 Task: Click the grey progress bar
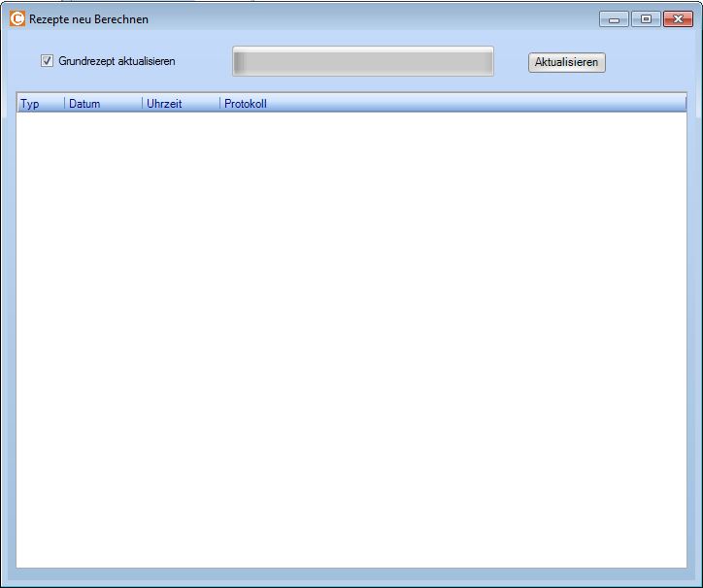[x=363, y=61]
